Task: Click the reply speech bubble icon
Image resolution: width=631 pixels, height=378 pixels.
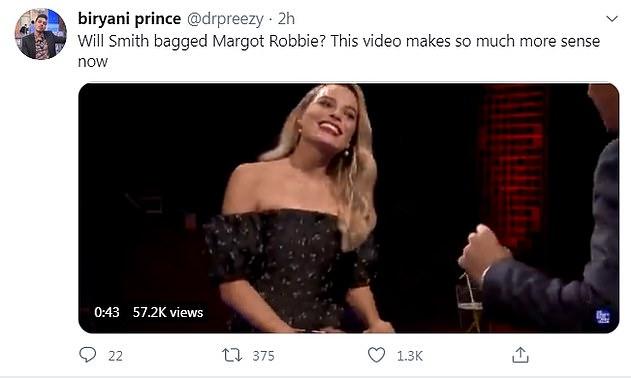Action: [x=87, y=355]
